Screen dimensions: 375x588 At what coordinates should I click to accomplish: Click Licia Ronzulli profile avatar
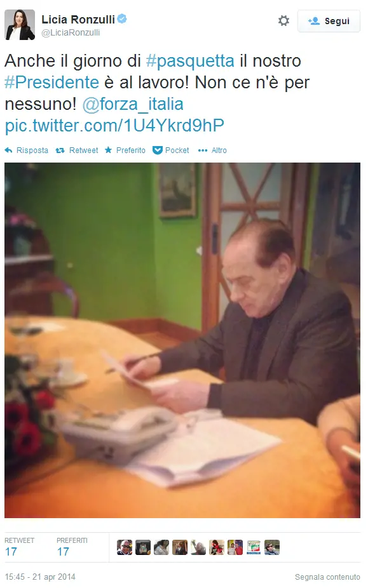pos(20,25)
